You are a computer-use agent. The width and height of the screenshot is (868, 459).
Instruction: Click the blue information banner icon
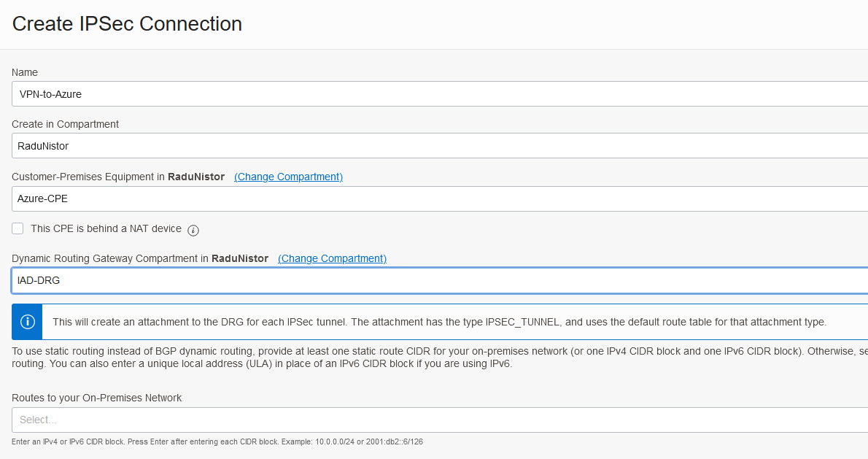[x=28, y=322]
